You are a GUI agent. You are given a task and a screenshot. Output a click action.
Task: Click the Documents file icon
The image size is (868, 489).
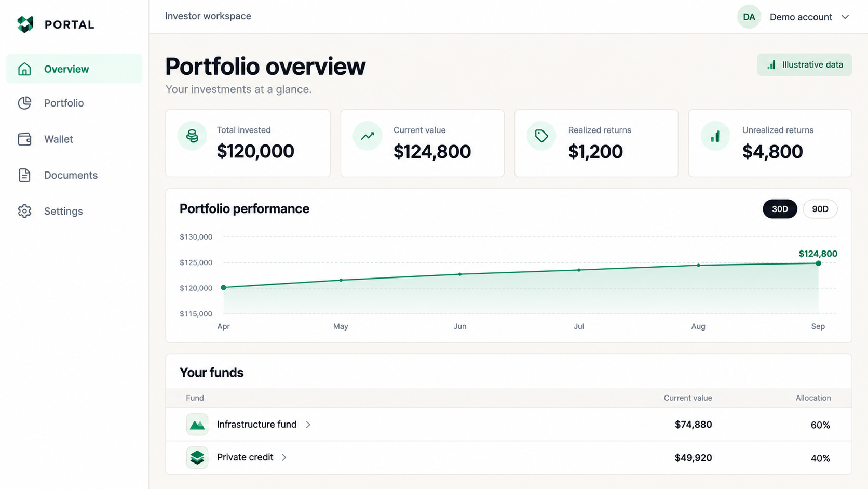pos(24,175)
